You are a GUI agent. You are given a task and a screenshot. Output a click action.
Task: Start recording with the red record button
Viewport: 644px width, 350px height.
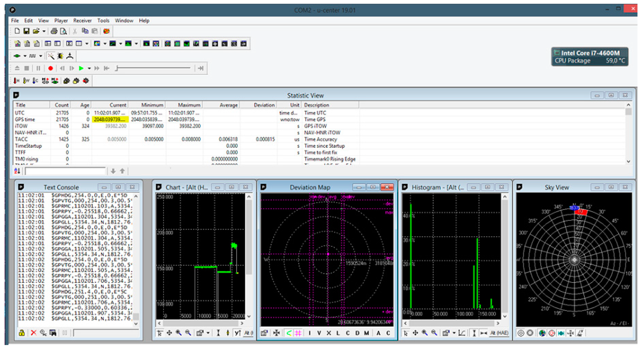tap(50, 68)
